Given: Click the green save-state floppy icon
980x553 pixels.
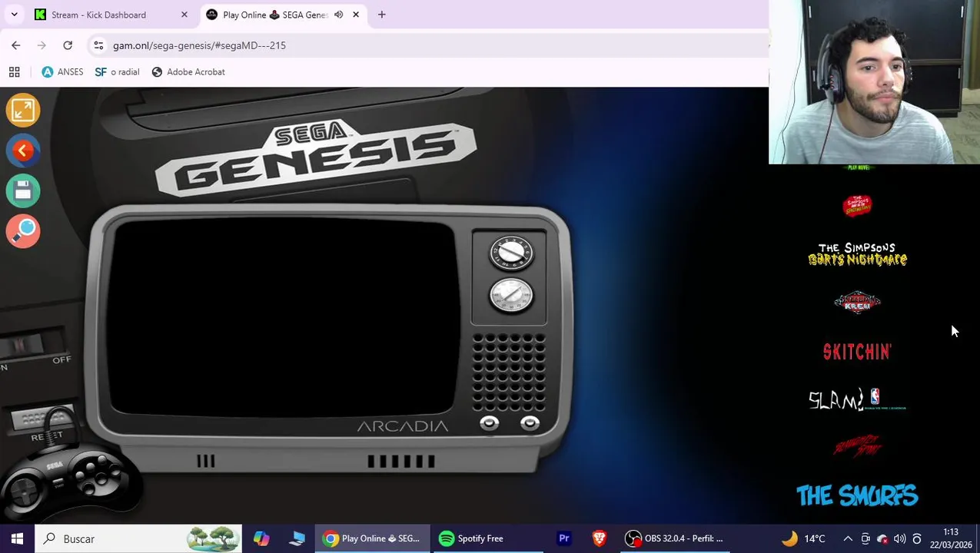Looking at the screenshot, I should (x=23, y=190).
